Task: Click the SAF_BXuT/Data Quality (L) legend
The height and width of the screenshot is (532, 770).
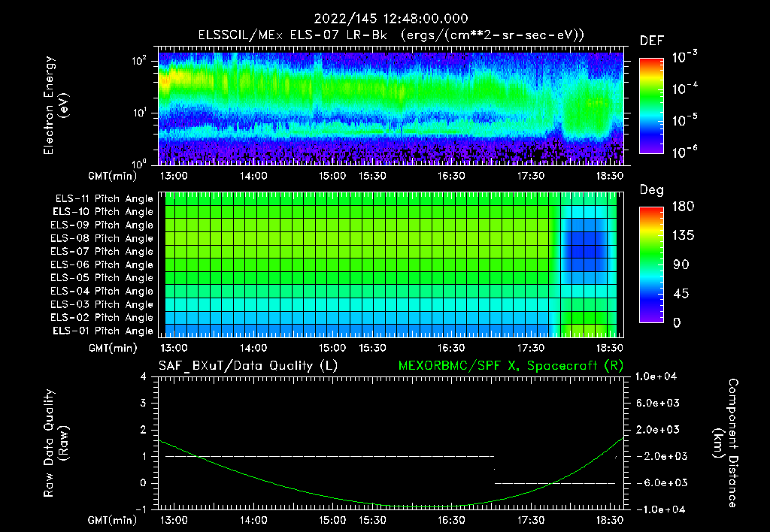Action: pyautogui.click(x=248, y=366)
